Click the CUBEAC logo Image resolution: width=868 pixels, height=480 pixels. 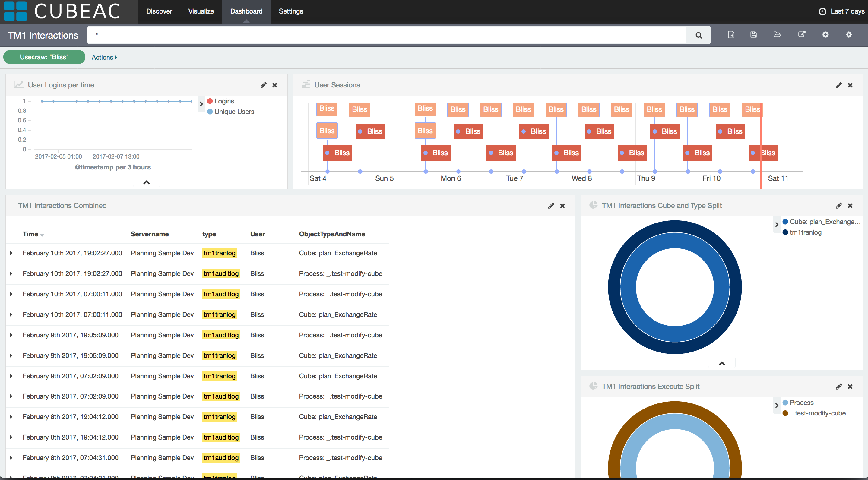62,11
